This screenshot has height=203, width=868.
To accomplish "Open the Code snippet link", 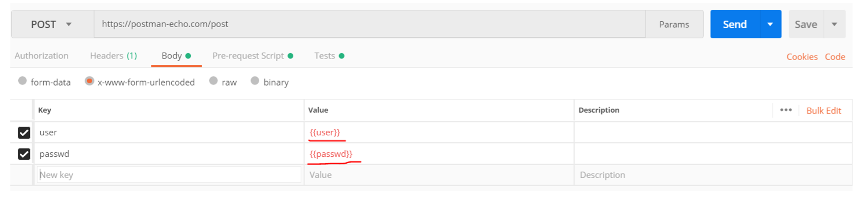I will pyautogui.click(x=835, y=57).
